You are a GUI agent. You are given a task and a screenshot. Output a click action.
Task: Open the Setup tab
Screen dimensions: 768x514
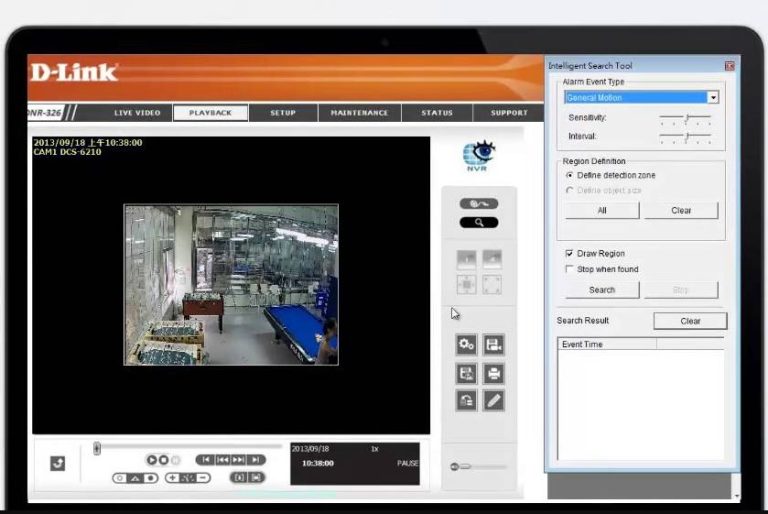point(283,113)
